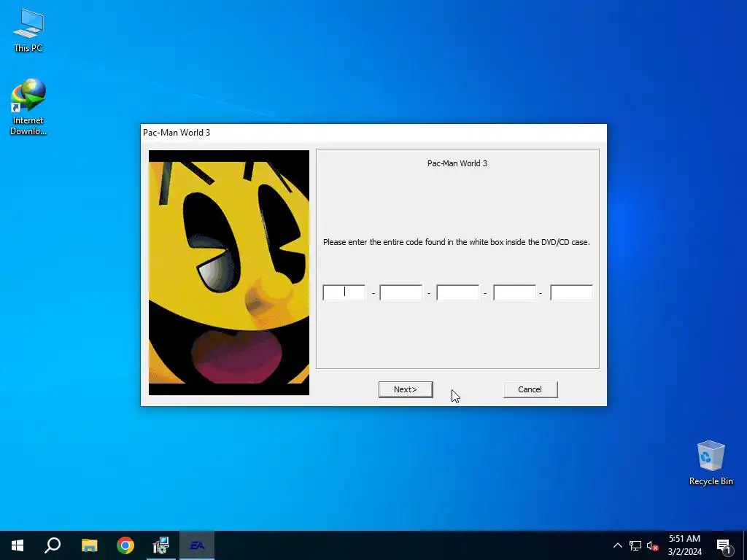The image size is (747, 560).
Task: Launch Google Chrome from the taskbar
Action: (125, 545)
